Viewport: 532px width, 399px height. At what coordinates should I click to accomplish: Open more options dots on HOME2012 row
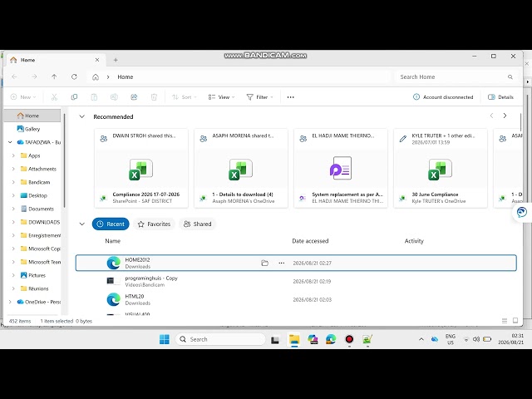point(282,263)
